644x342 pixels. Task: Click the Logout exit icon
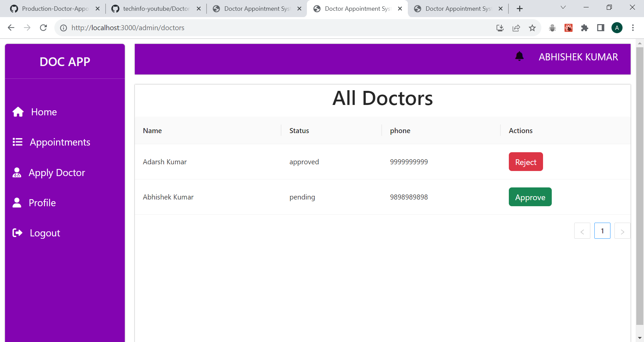pos(17,233)
